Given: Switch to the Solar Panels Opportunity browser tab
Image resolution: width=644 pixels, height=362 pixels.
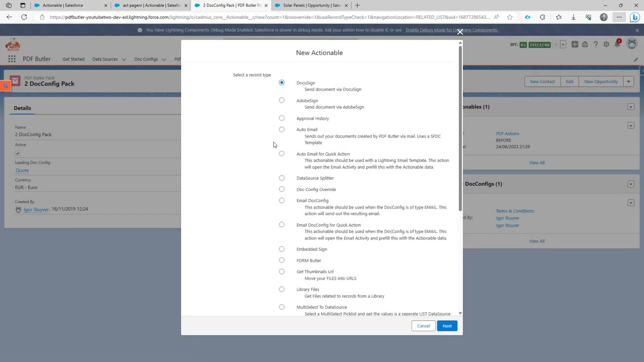Looking at the screenshot, I should [x=311, y=5].
